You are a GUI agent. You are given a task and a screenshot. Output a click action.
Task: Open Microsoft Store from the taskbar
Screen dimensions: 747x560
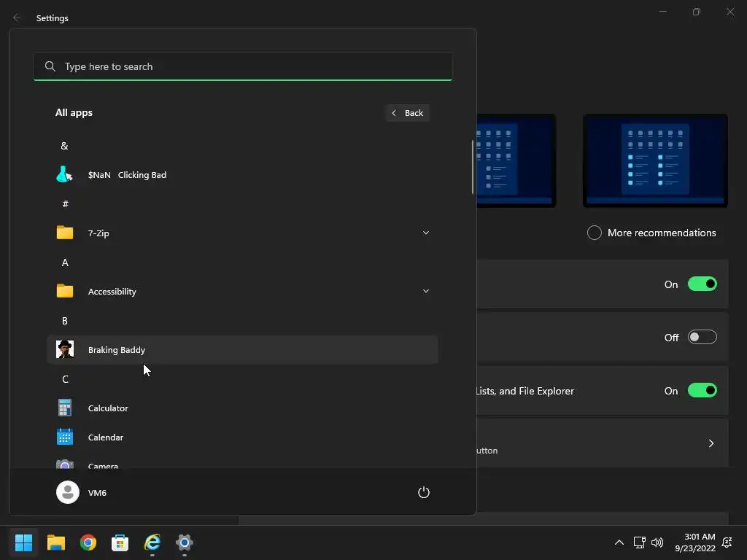click(x=120, y=542)
